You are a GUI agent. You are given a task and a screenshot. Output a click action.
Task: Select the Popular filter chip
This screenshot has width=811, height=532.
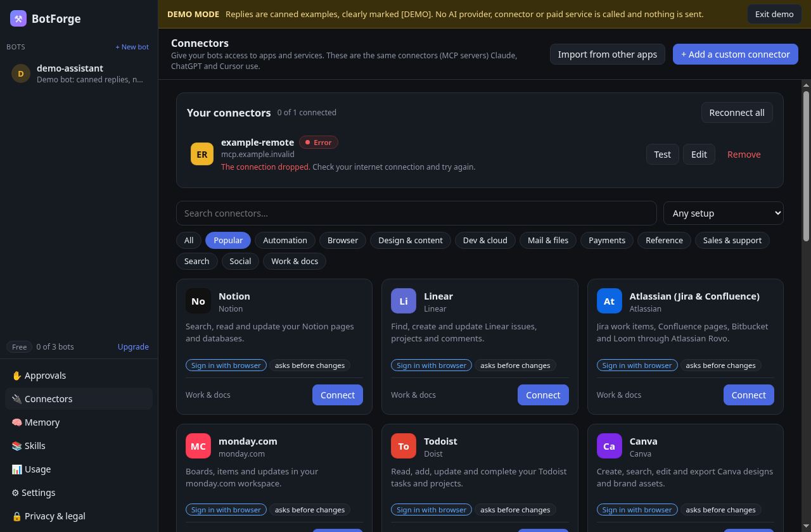[x=228, y=241]
